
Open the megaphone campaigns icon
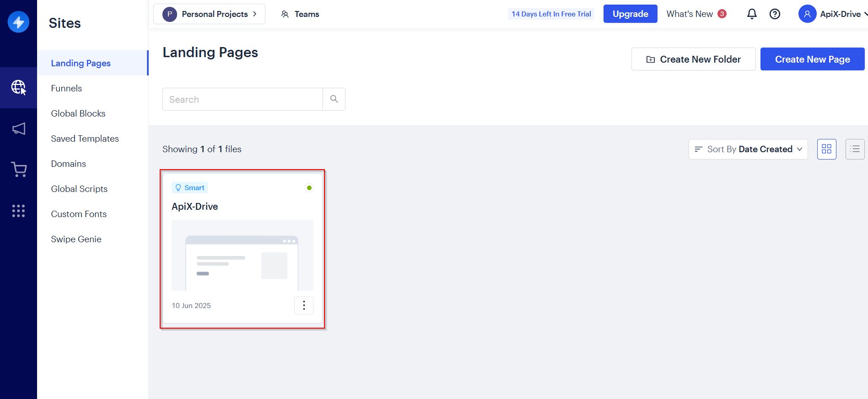point(18,129)
